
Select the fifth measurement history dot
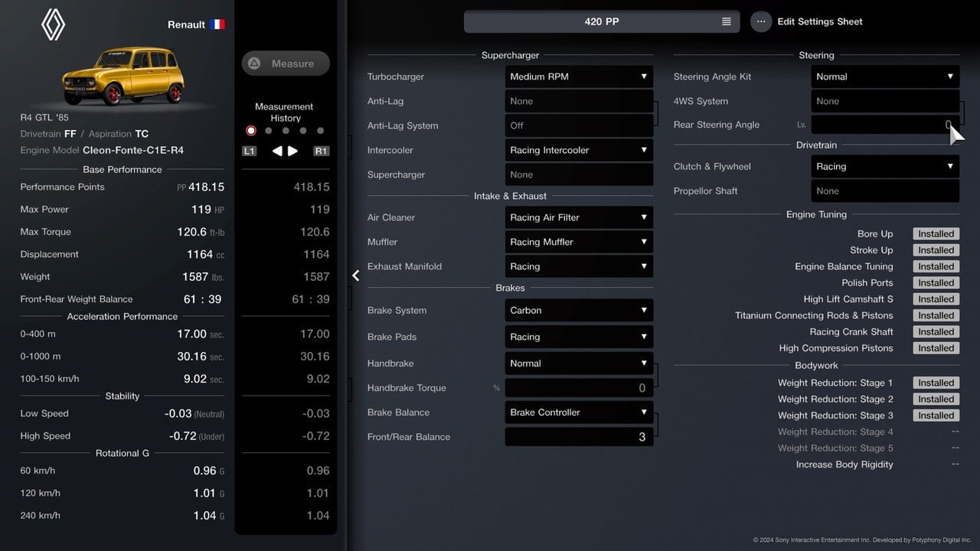point(320,131)
